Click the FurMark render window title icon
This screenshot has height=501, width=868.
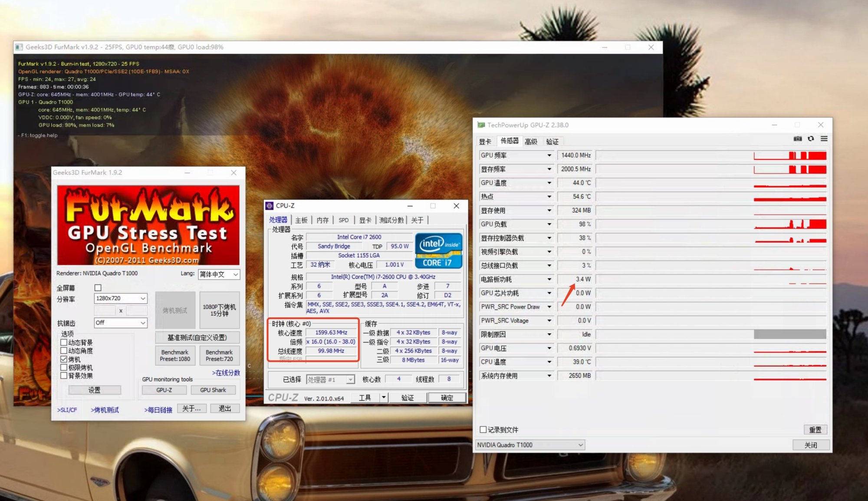pyautogui.click(x=19, y=47)
